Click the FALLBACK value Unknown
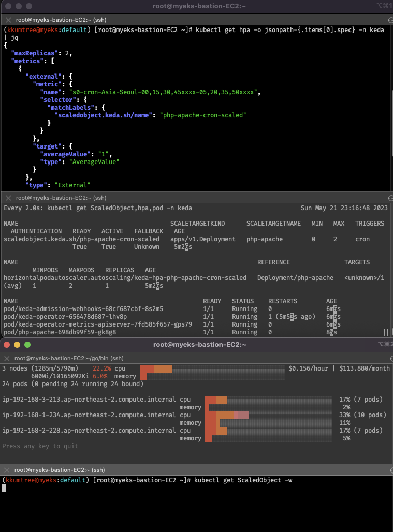The image size is (393, 532). click(147, 247)
